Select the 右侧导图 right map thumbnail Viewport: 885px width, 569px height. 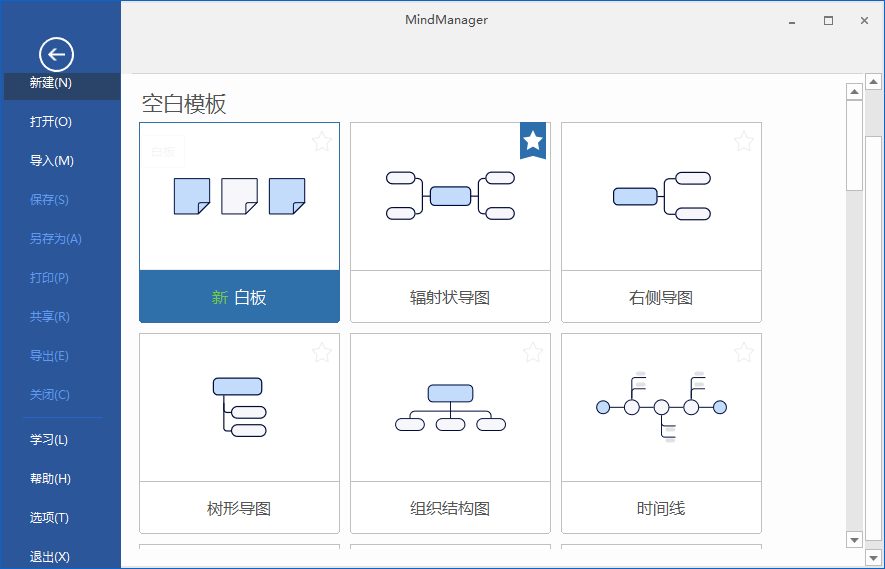coord(661,196)
